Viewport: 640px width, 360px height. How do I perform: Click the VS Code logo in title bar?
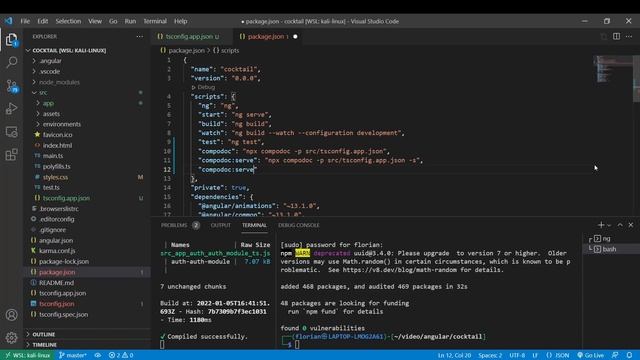(9, 21)
